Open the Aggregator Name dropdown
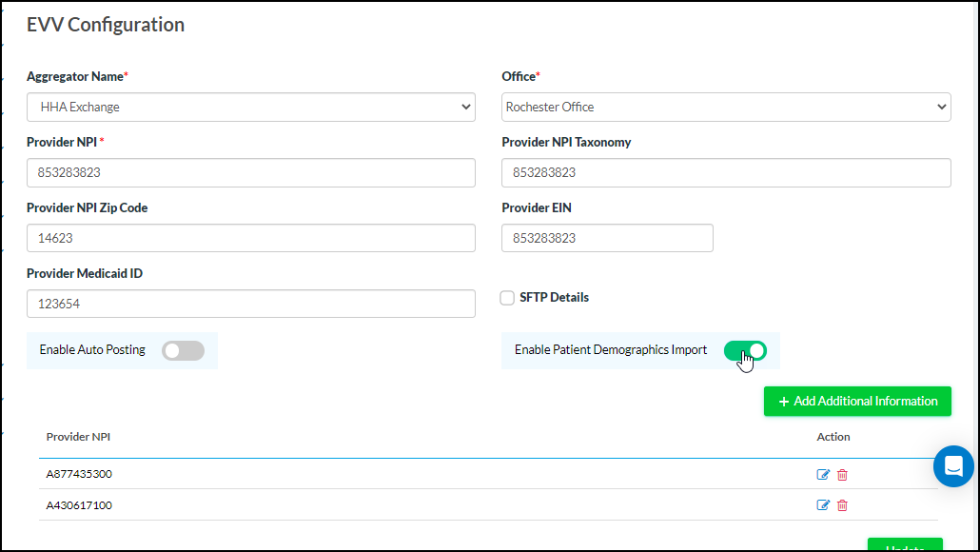The height and width of the screenshot is (552, 980). (x=251, y=108)
